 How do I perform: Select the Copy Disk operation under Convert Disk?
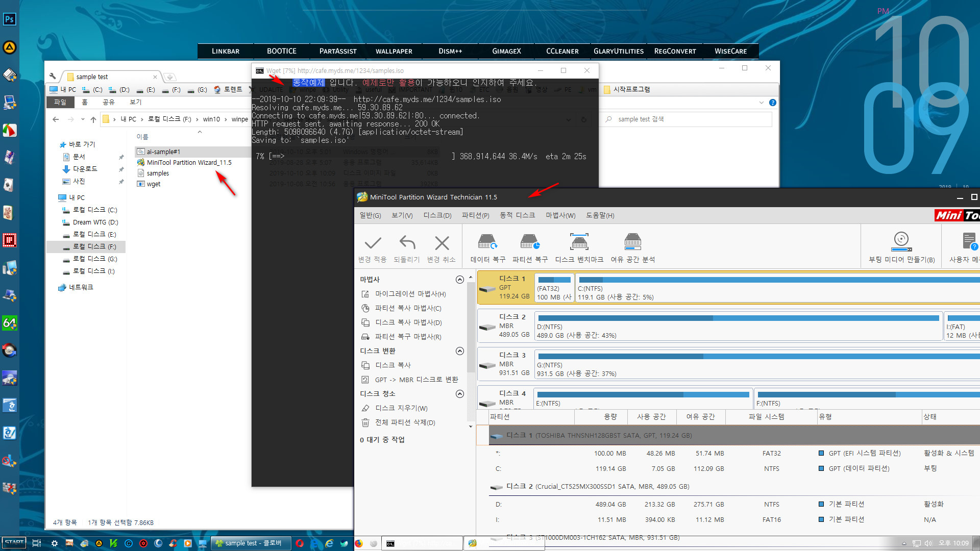(x=393, y=365)
